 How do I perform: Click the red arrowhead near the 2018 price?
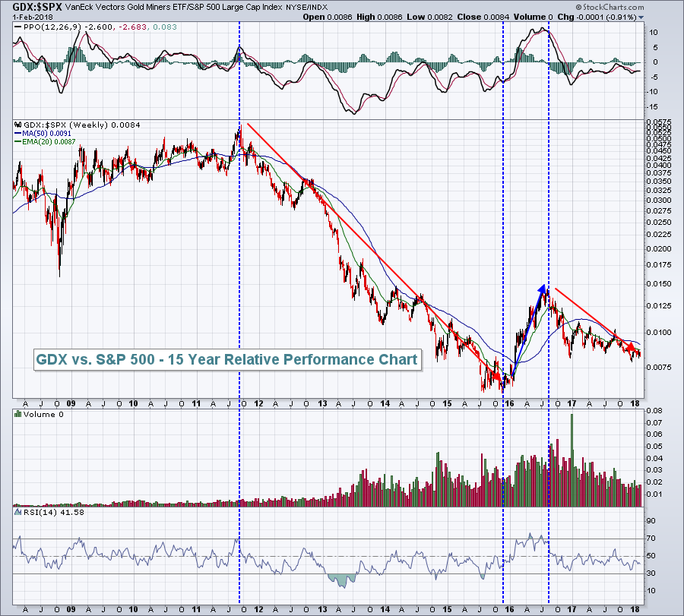click(x=630, y=347)
